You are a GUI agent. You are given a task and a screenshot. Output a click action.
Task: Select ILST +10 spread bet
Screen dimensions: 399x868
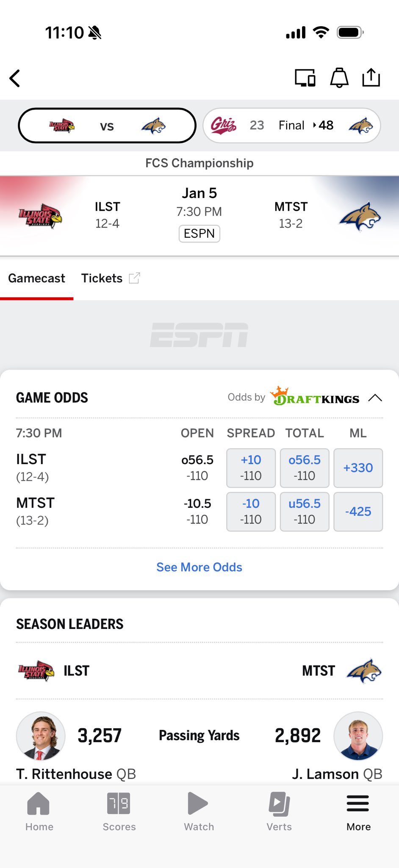[x=251, y=468]
